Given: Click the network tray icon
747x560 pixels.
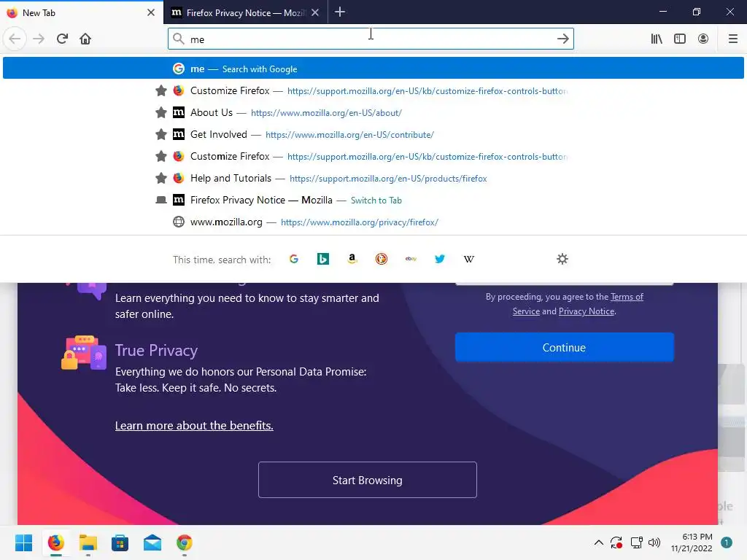Looking at the screenshot, I should [x=636, y=542].
